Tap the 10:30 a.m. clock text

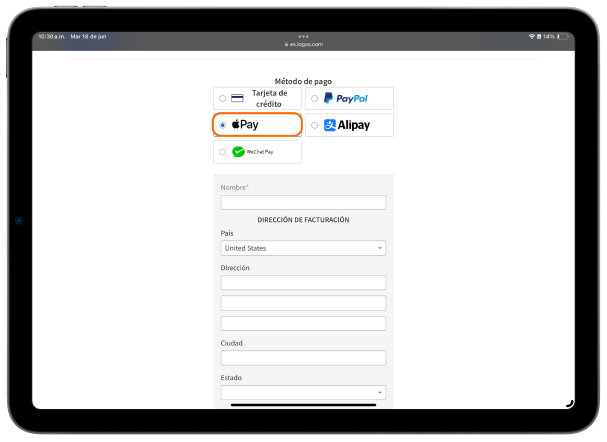51,36
